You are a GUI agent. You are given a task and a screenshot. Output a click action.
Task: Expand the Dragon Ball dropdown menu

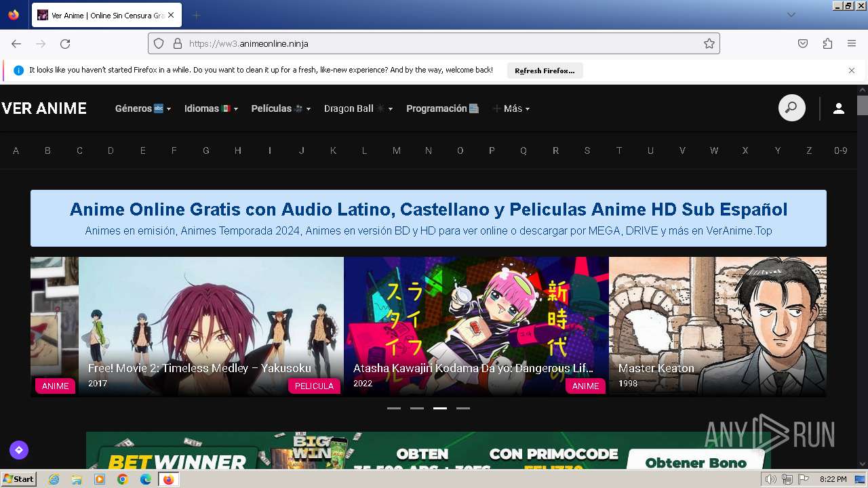358,108
